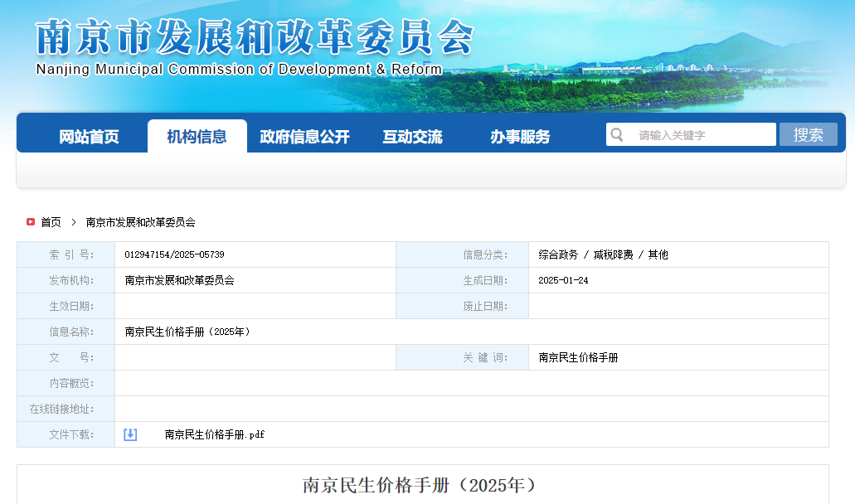Open 南京市发展和改革委员会 breadcrumb link
This screenshot has width=855, height=504.
click(x=141, y=222)
